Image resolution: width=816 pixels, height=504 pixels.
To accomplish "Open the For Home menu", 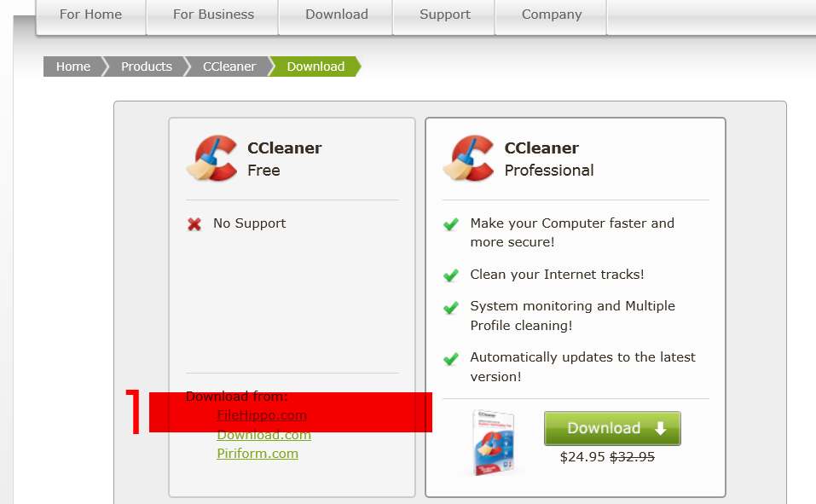I will click(x=90, y=14).
